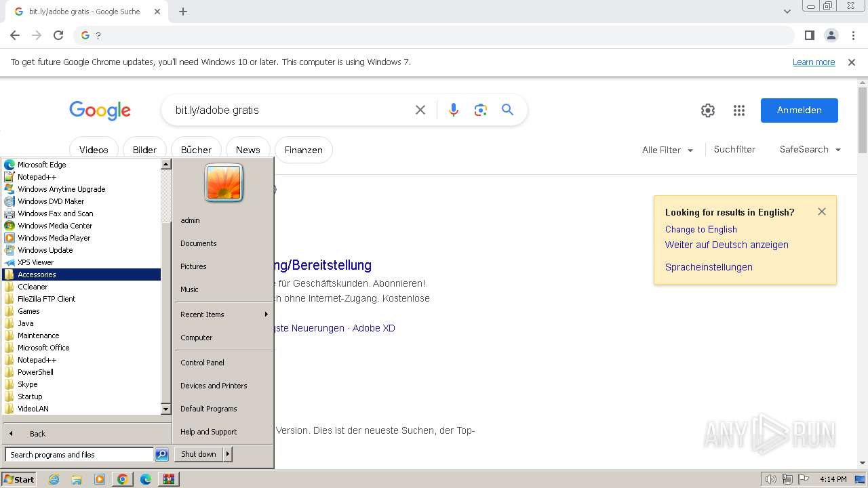Click Change to English link
868x488 pixels.
click(701, 229)
